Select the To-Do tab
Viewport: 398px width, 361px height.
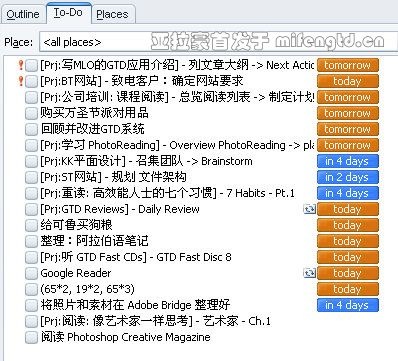[68, 13]
